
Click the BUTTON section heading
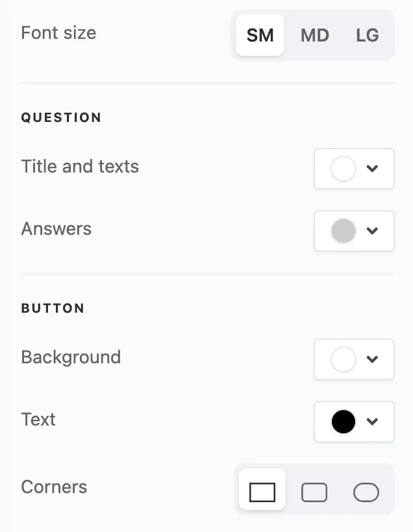point(53,308)
